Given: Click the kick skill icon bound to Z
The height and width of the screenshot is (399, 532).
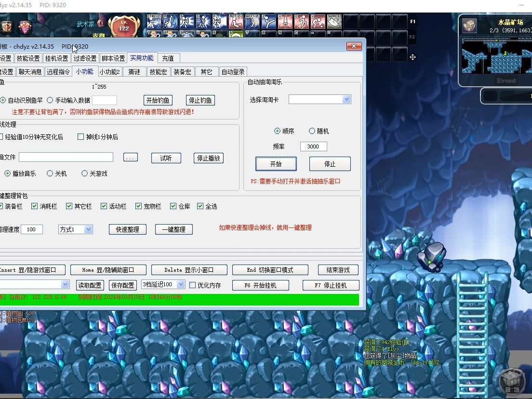Looking at the screenshot, I should click(x=268, y=21).
